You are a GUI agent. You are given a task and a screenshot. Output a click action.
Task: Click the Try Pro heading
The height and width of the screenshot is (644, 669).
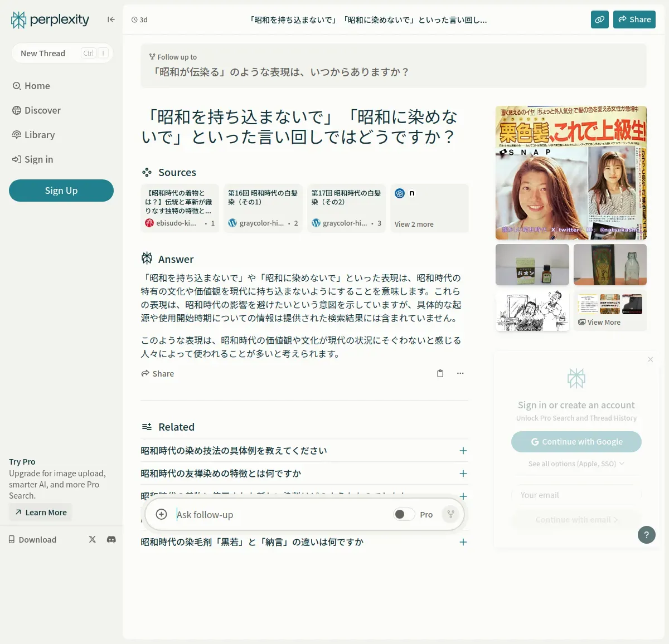22,462
